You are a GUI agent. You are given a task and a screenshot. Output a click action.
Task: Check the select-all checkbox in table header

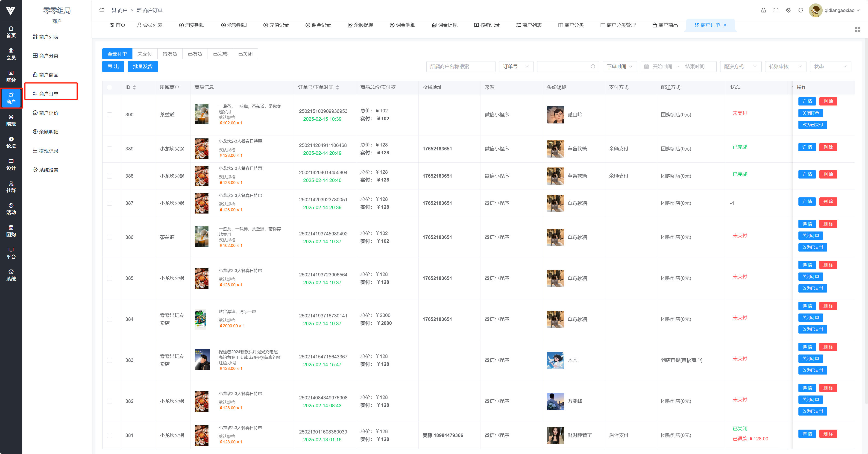coord(109,87)
